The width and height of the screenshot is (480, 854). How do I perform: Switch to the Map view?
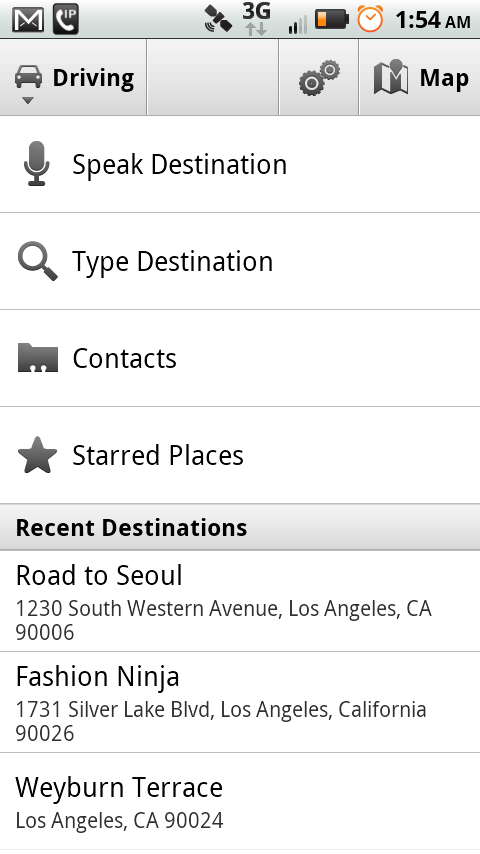click(420, 77)
